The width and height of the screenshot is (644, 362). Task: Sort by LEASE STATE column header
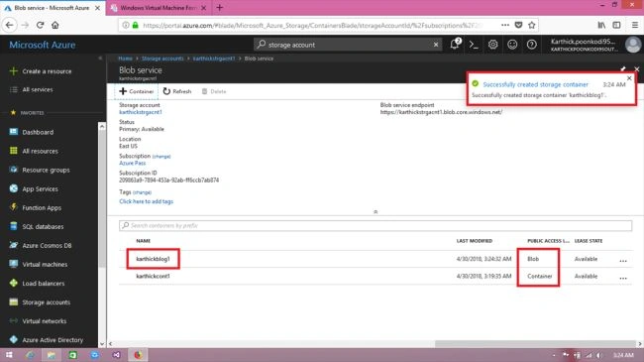pyautogui.click(x=589, y=241)
